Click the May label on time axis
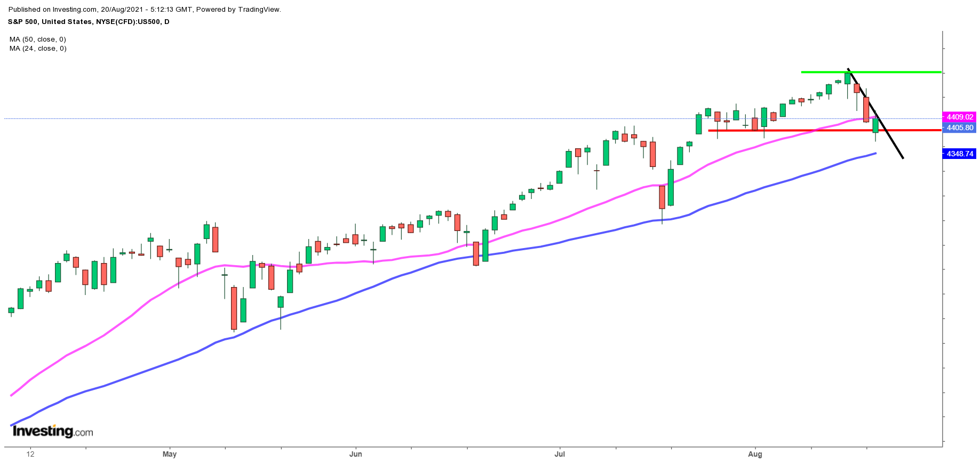The width and height of the screenshot is (980, 462). [169, 454]
